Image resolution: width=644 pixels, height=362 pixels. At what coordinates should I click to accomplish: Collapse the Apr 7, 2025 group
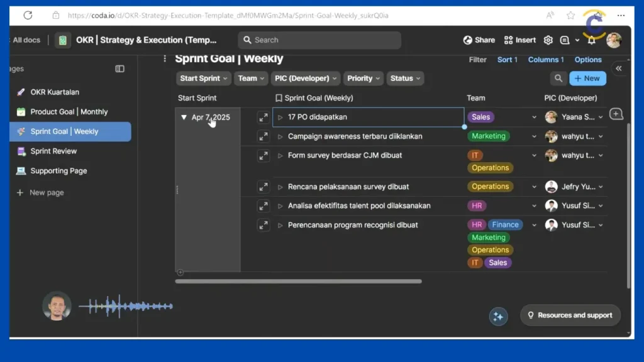point(184,118)
